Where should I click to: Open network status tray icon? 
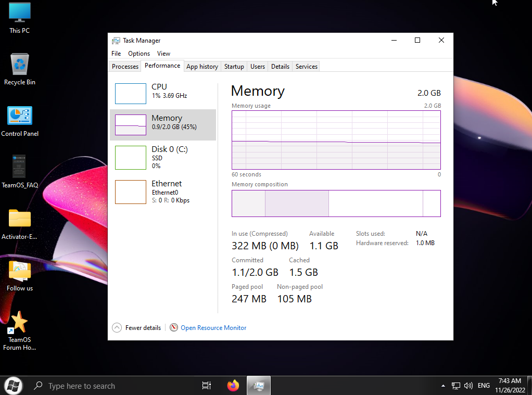pyautogui.click(x=455, y=386)
